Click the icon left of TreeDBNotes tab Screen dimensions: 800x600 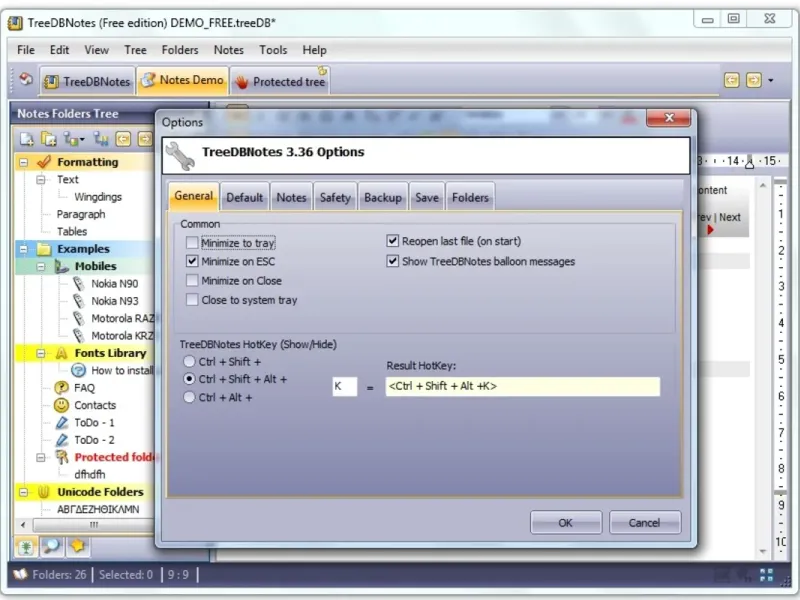26,79
